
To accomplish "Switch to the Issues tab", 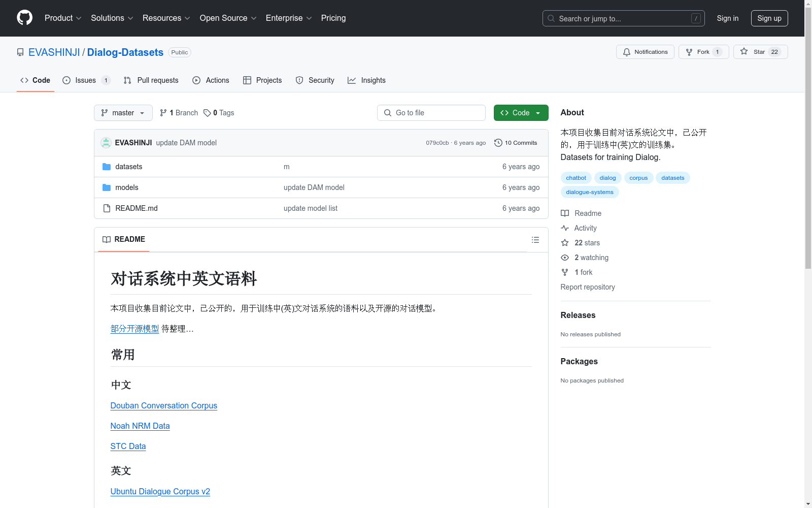I will click(86, 80).
